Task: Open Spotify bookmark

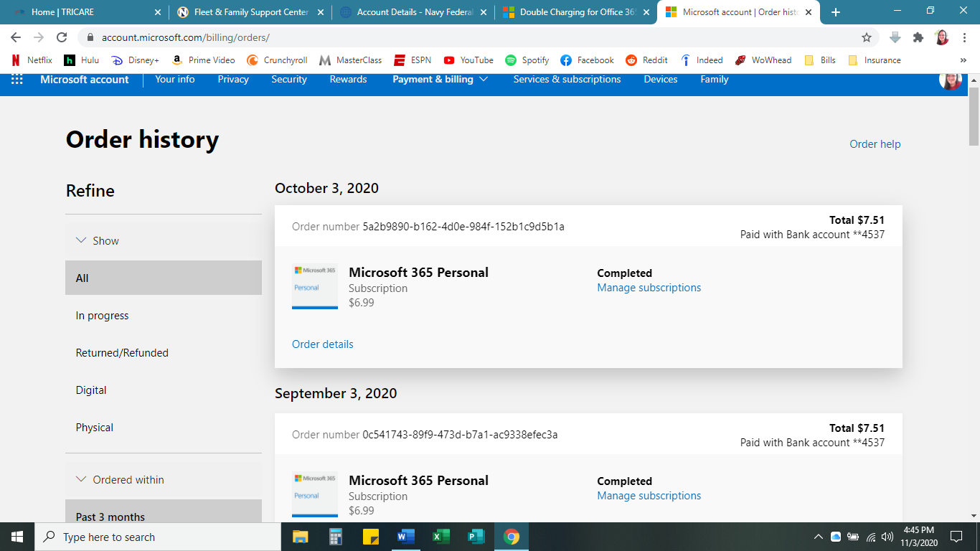Action: 527,60
